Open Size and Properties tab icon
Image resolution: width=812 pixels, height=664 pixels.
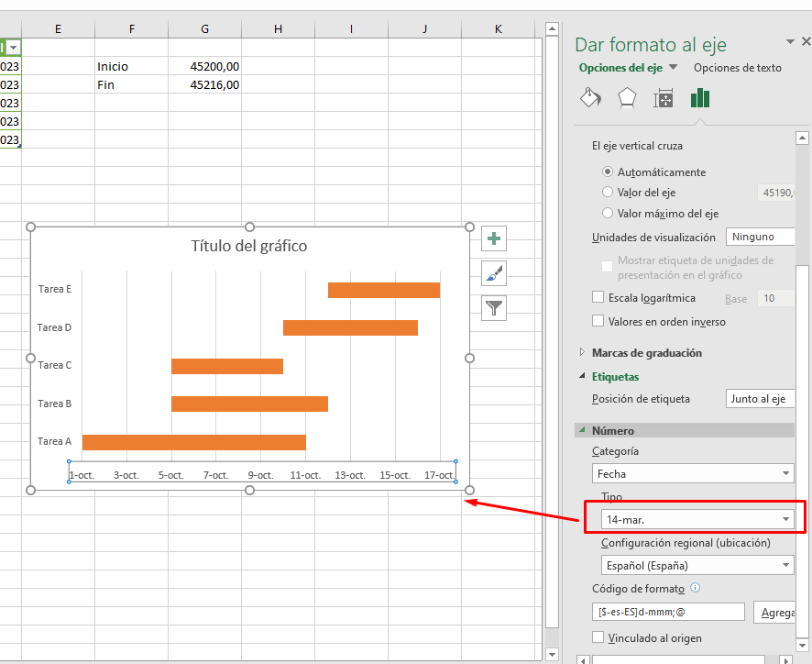point(664,99)
